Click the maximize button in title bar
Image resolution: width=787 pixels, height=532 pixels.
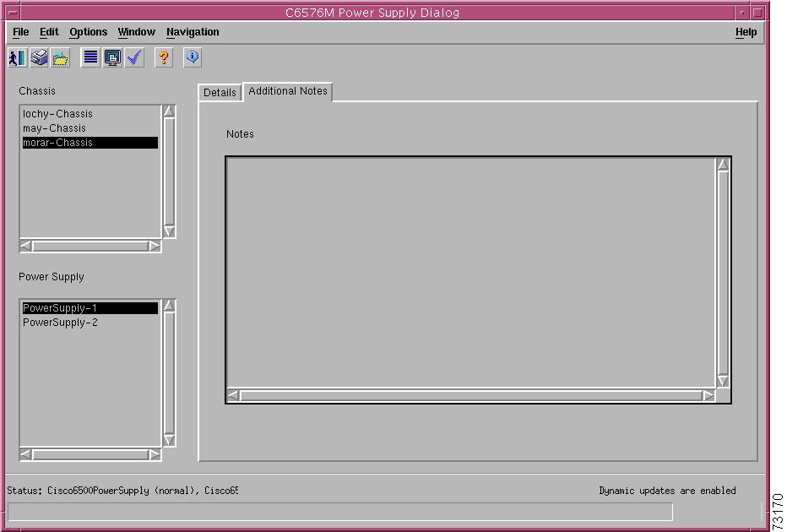click(x=758, y=13)
